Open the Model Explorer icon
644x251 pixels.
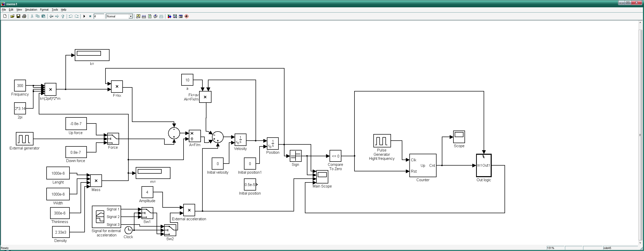click(x=175, y=16)
